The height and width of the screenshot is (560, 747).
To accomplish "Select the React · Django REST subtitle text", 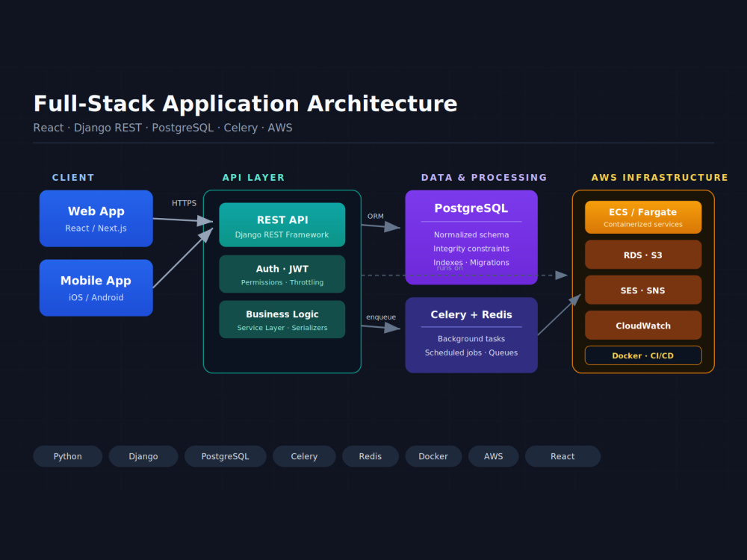I will (163, 128).
